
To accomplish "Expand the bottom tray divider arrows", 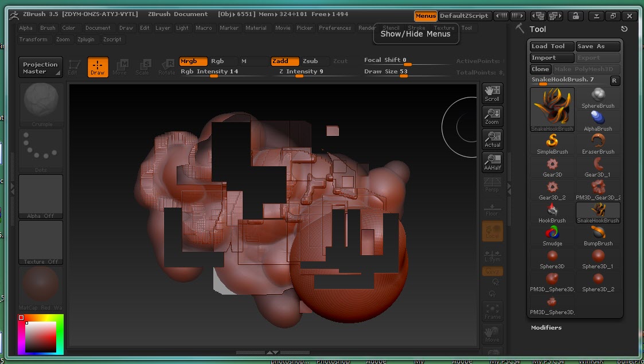I will (273, 353).
